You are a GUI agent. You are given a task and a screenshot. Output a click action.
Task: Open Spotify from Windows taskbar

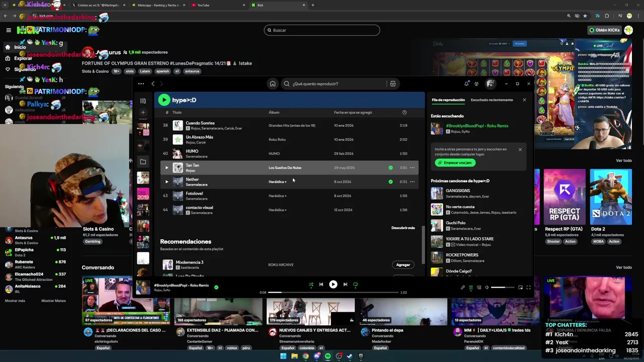tap(328, 356)
